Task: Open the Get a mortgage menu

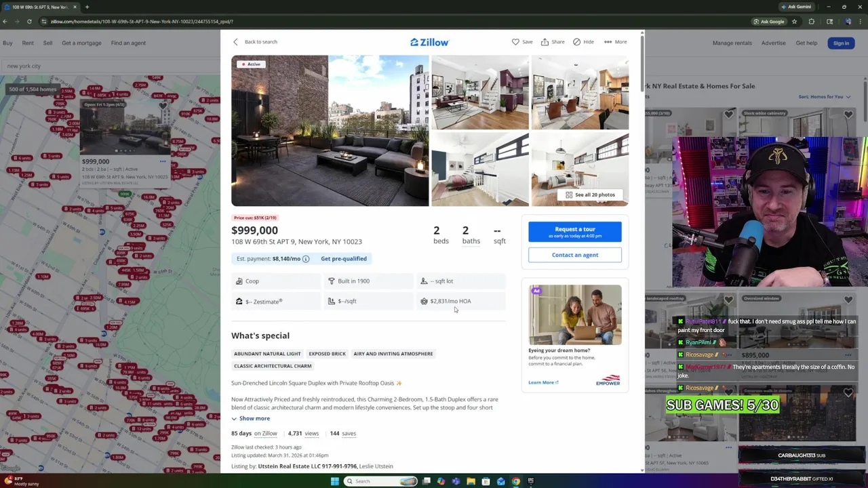Action: click(x=81, y=43)
